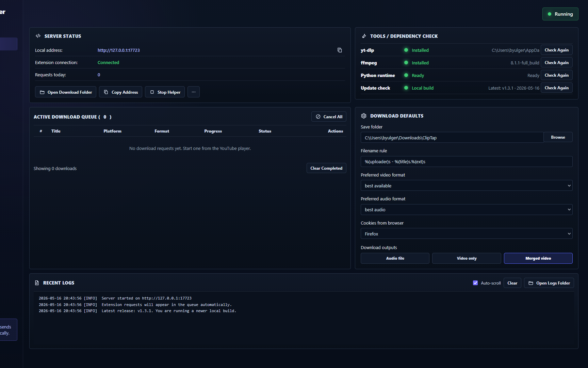The width and height of the screenshot is (588, 368).
Task: Click the Copy Address button
Action: pos(120,92)
